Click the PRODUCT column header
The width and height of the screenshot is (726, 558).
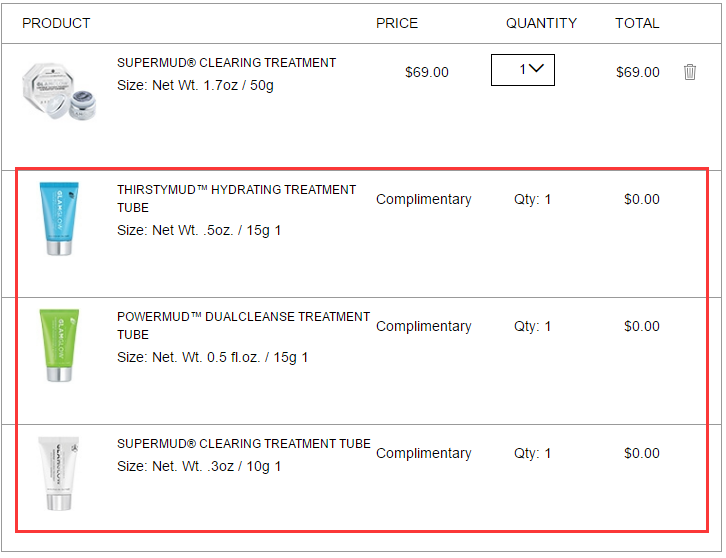click(56, 23)
